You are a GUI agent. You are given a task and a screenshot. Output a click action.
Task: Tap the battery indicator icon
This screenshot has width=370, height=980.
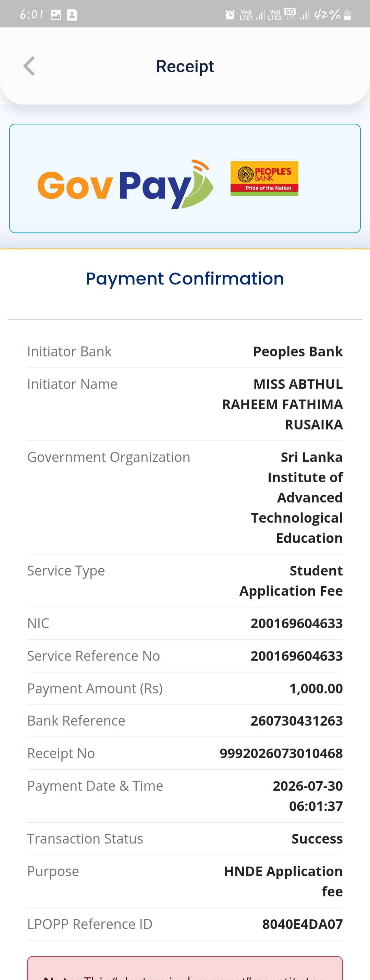click(347, 15)
